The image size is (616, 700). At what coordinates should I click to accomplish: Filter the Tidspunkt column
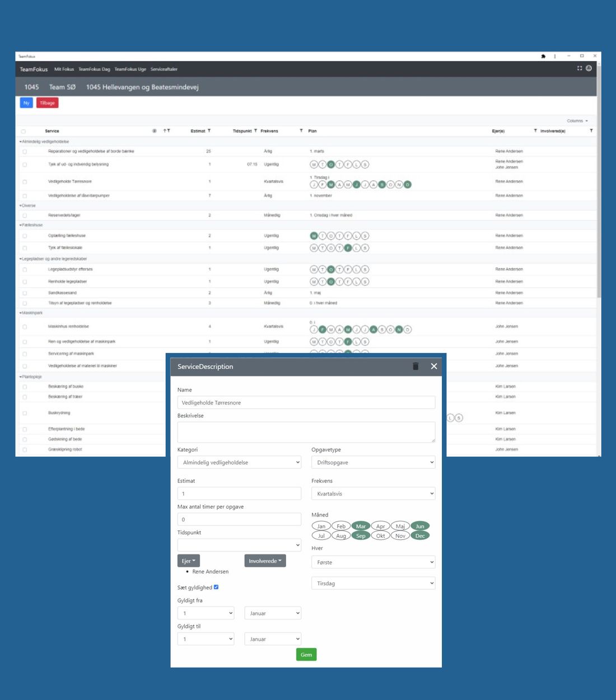coord(256,130)
